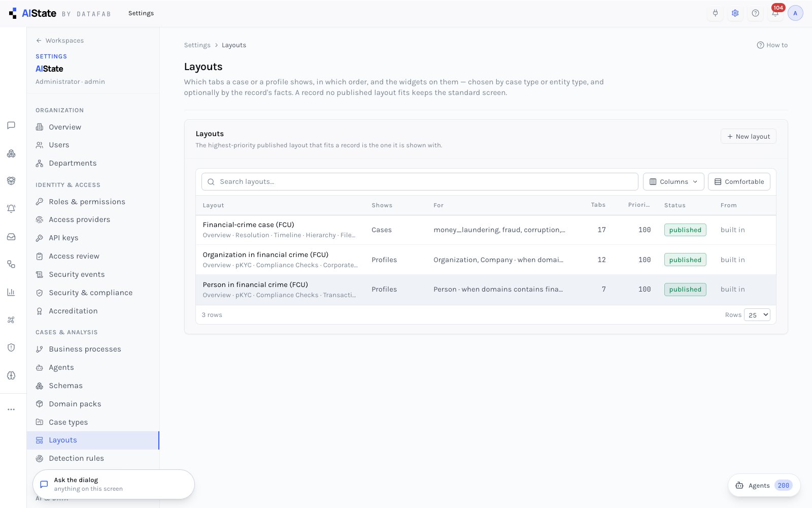Open shield alert icon in left rail

11,347
